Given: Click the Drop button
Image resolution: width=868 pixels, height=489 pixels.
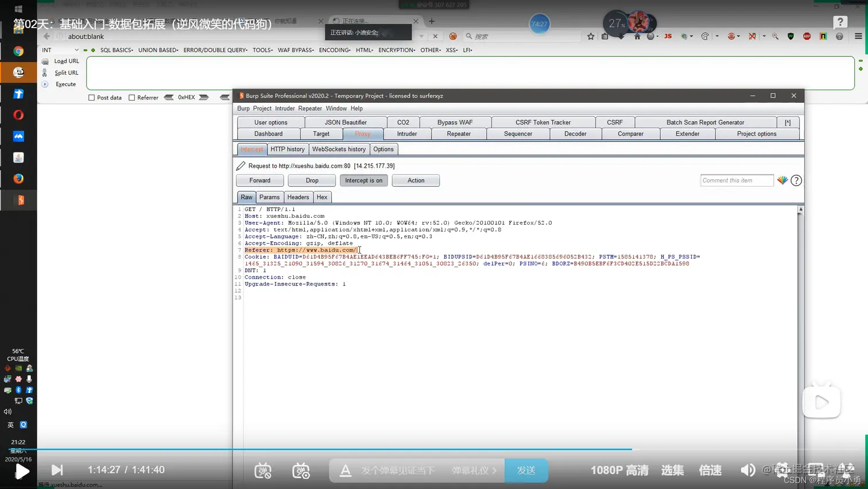Looking at the screenshot, I should tap(312, 180).
